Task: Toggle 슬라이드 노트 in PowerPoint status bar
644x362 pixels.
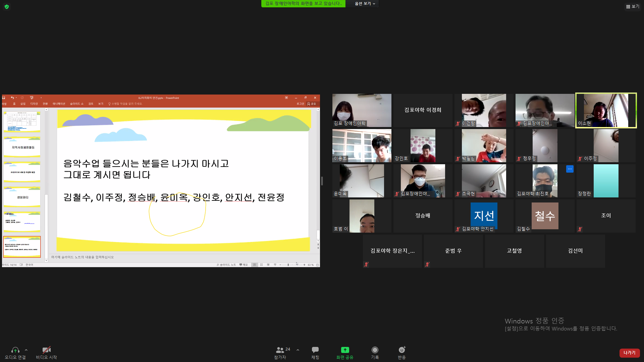Action: tap(226, 265)
